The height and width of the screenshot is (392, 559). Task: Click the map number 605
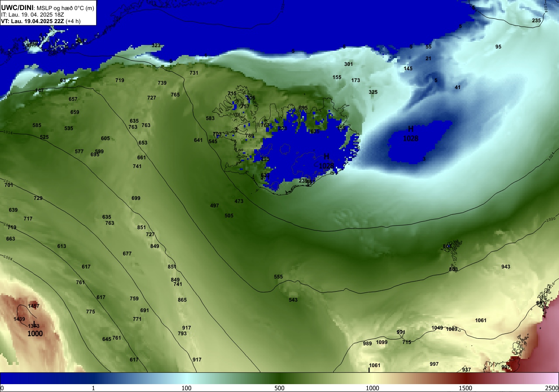(105, 138)
